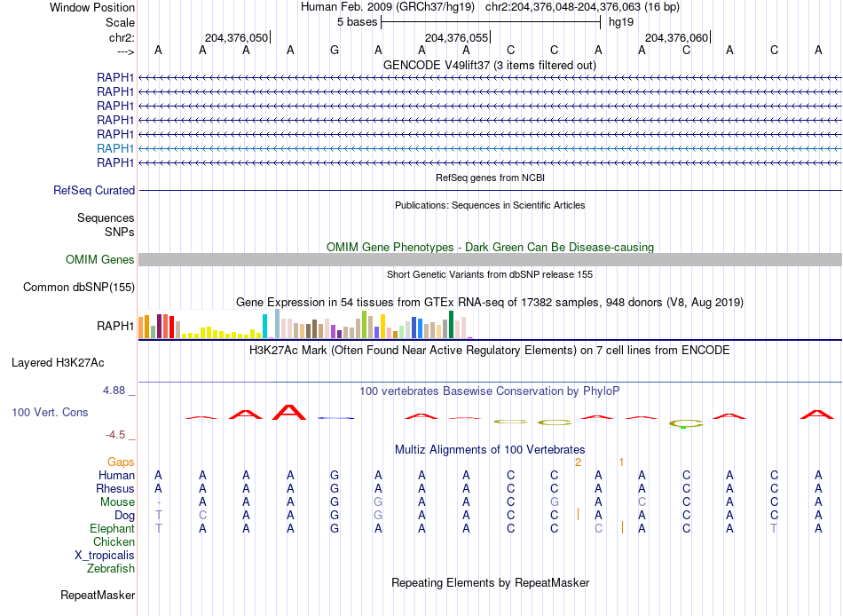Select the Zebrafish species row label
843x616 pixels.
pos(111,569)
